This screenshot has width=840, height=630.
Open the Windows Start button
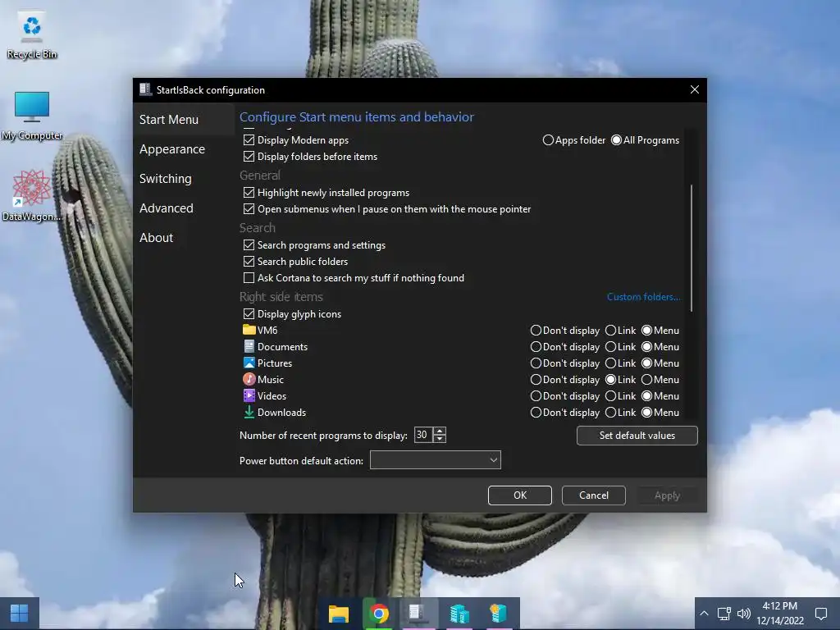pyautogui.click(x=20, y=614)
